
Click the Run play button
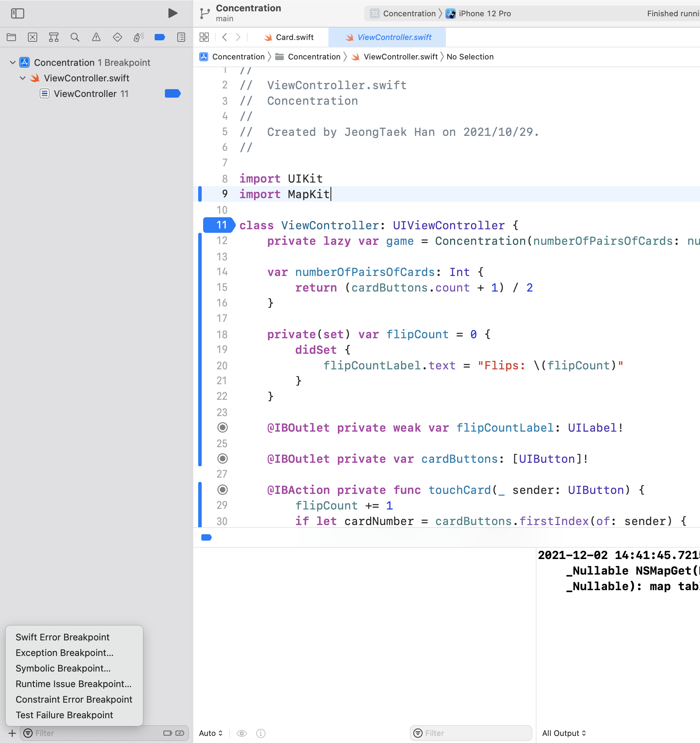[172, 13]
